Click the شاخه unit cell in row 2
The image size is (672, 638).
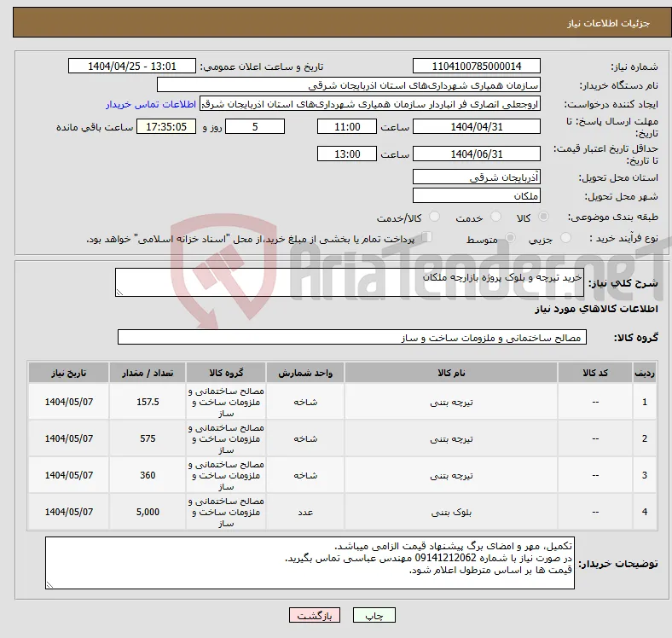pos(305,438)
